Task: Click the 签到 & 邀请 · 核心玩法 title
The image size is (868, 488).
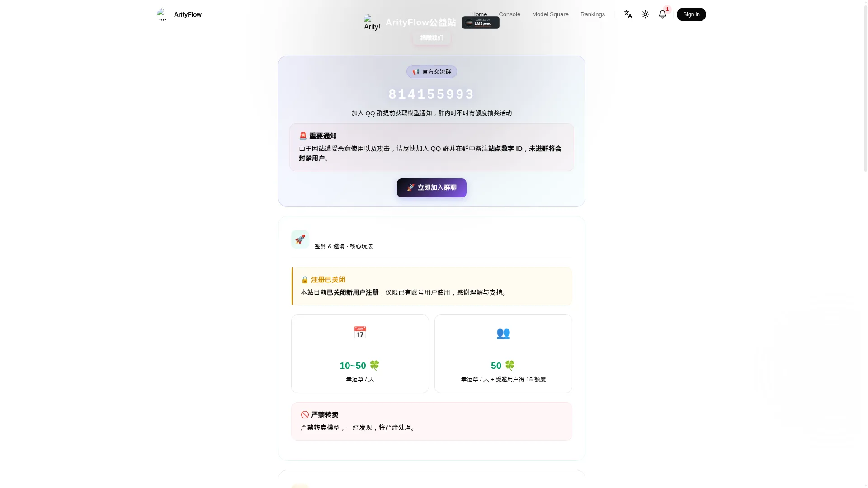Action: (x=344, y=246)
